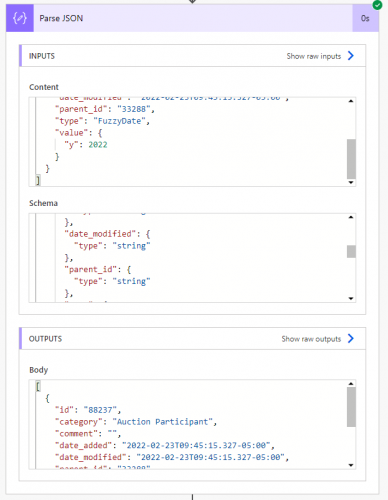
Task: Click the Content box scroll-up arrow
Action: click(351, 101)
